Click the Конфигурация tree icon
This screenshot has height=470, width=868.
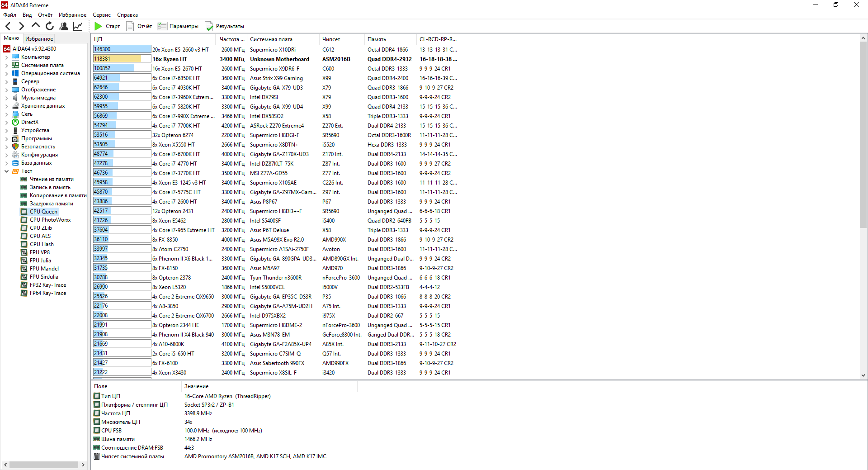(x=15, y=155)
